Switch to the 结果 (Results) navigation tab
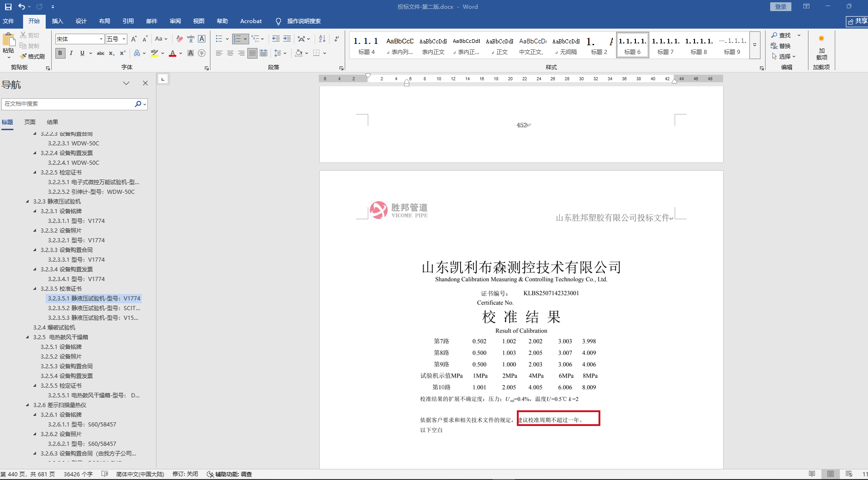Screen dimensions: 868x480 point(53,122)
